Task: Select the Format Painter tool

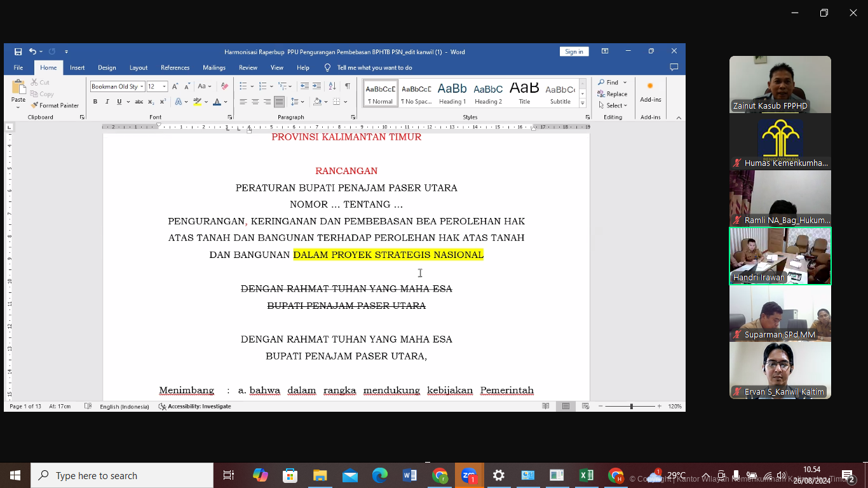Action: click(55, 105)
